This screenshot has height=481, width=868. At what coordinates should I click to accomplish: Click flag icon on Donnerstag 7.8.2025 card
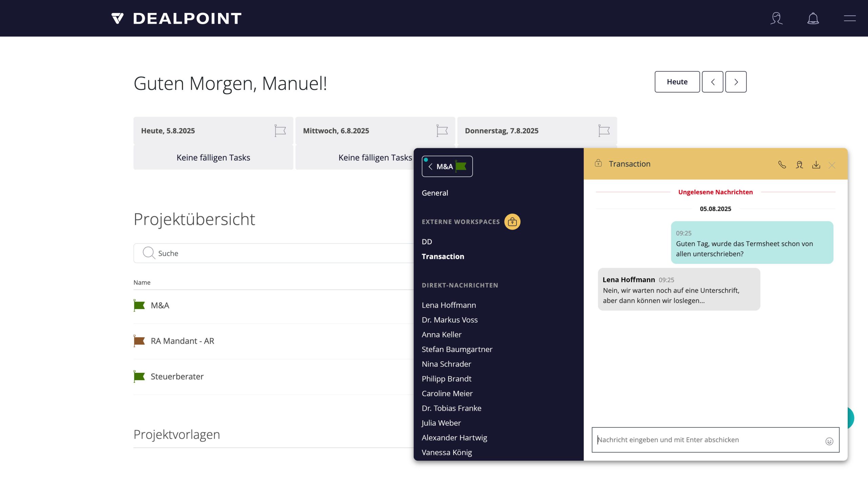604,131
